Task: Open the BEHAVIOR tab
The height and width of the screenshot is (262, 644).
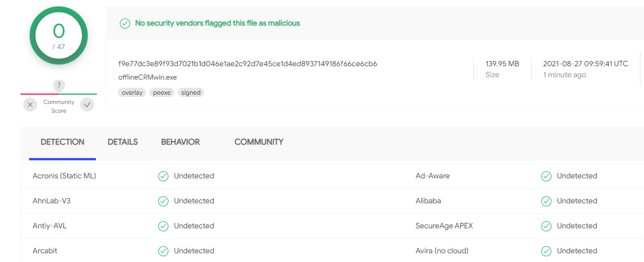Action: [180, 142]
